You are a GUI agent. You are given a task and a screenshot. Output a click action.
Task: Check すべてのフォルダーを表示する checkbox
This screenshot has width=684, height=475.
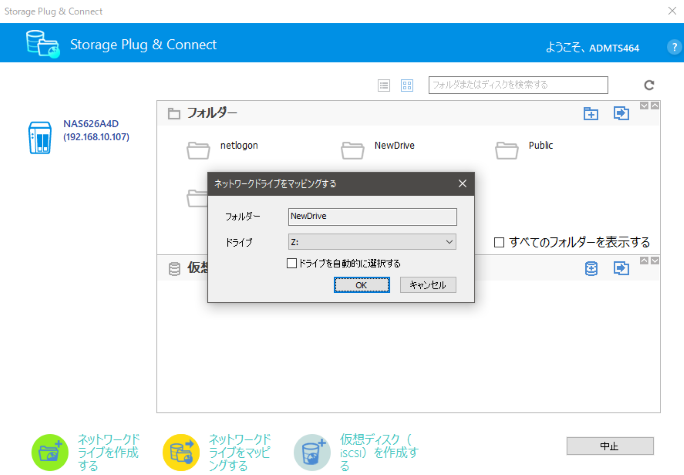click(499, 242)
